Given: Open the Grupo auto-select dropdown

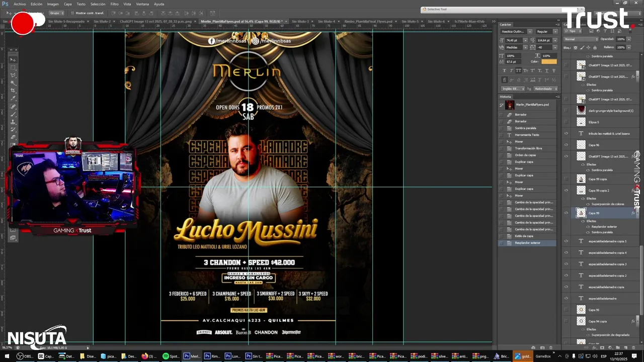Looking at the screenshot, I should [55, 13].
